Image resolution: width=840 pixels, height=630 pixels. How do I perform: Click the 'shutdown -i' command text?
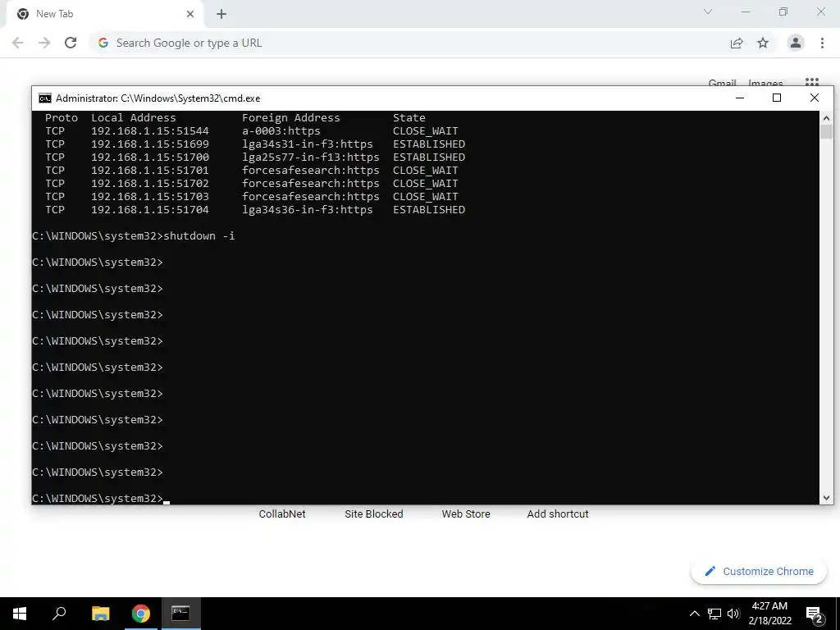pos(199,235)
